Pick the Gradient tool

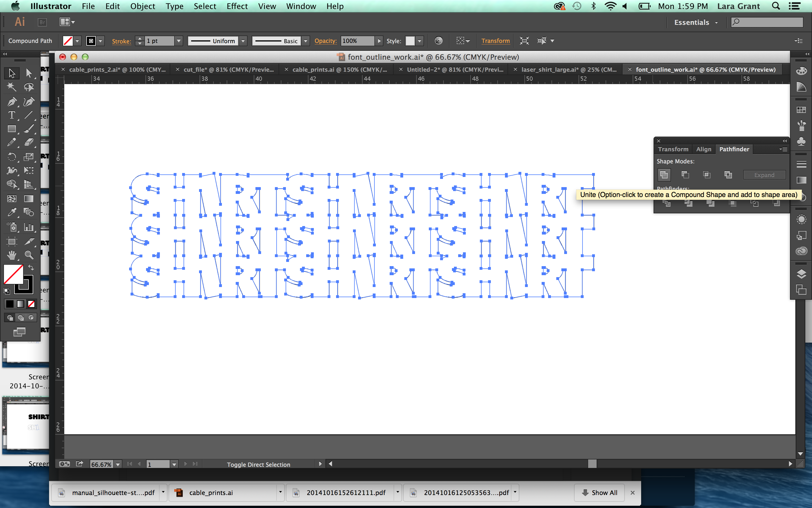point(29,199)
